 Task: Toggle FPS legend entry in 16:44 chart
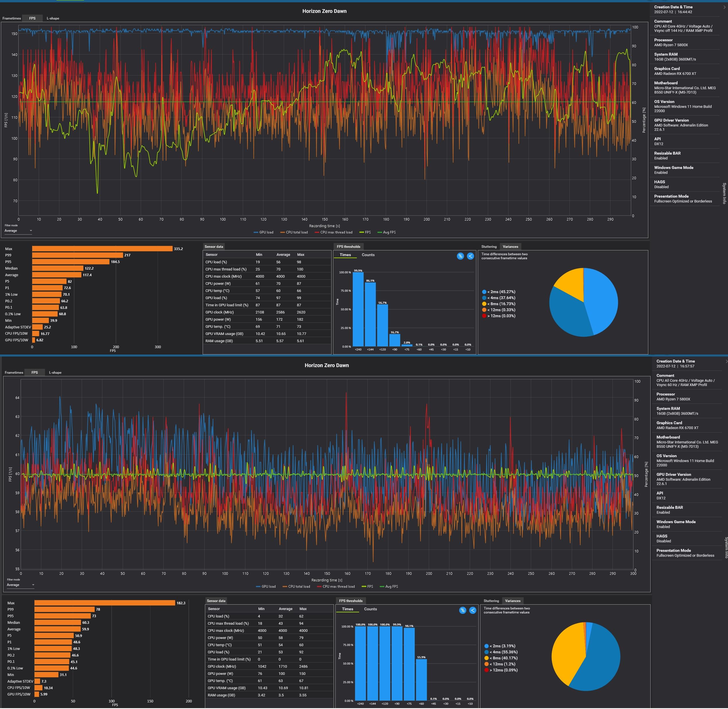coord(365,232)
